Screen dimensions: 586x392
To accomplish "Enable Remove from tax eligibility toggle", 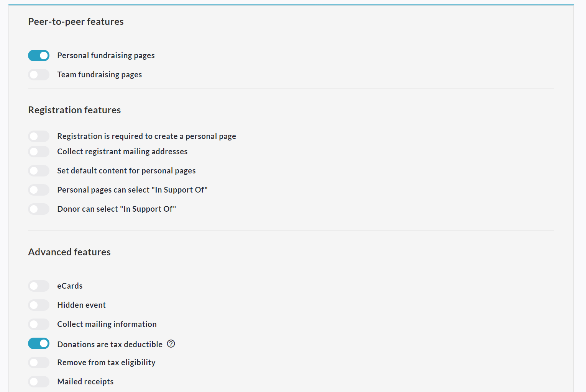I will click(39, 363).
